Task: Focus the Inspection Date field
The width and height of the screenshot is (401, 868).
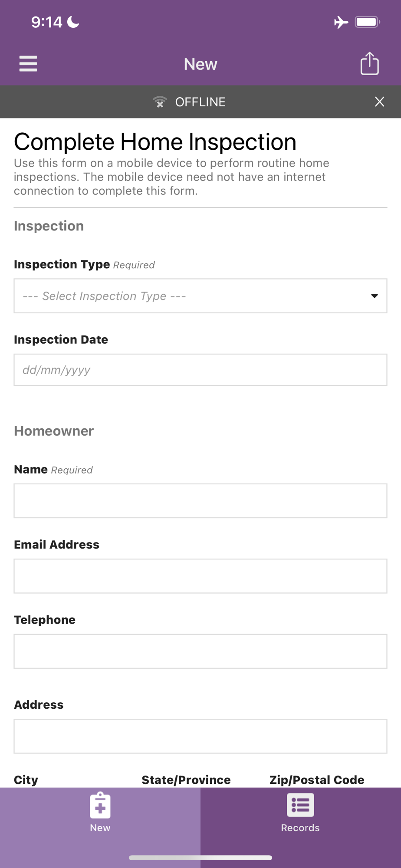Action: [x=200, y=370]
